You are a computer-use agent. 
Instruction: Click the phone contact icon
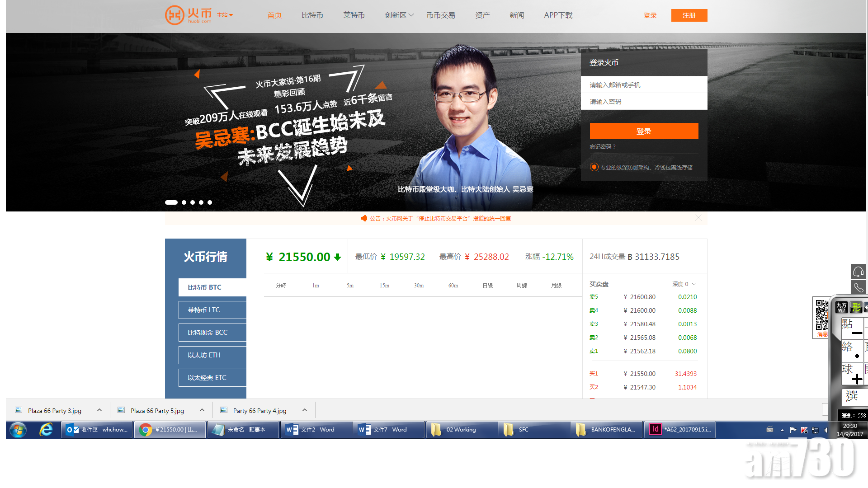tap(858, 287)
